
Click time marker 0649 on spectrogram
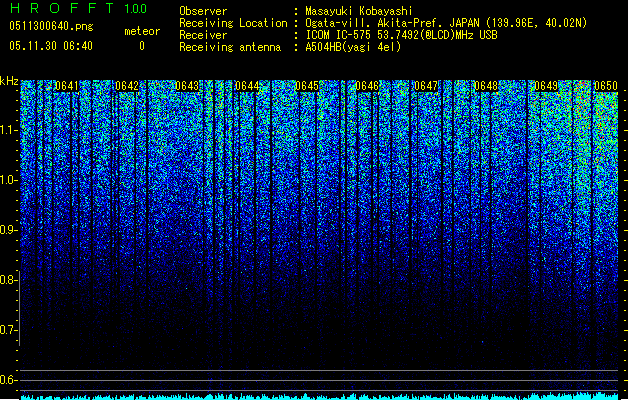pyautogui.click(x=546, y=86)
